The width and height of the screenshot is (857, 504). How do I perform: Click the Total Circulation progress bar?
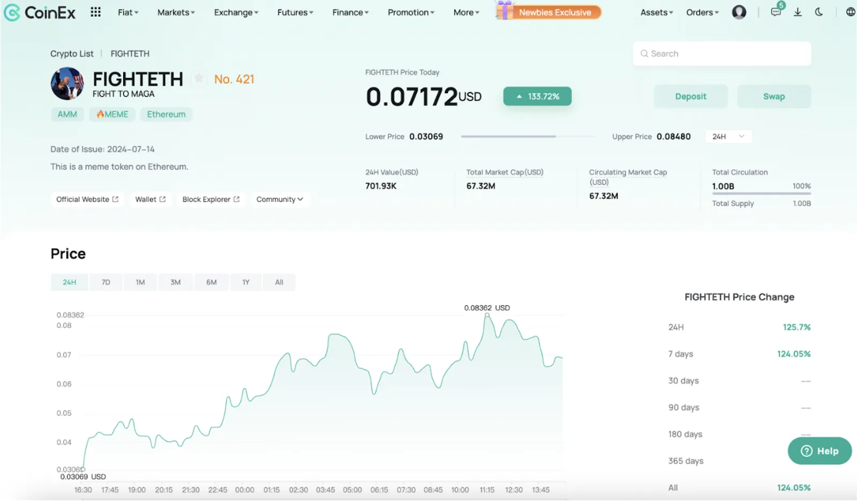[761, 193]
